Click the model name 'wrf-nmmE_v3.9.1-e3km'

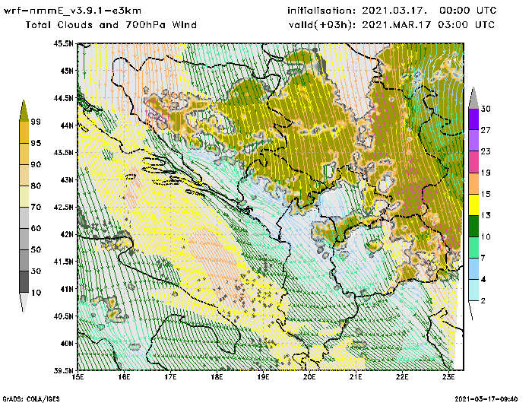point(72,11)
